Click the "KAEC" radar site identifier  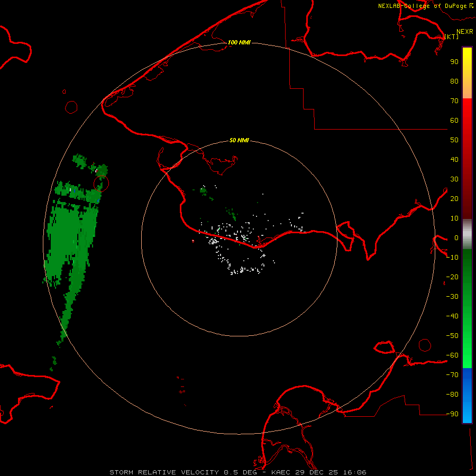[280, 472]
